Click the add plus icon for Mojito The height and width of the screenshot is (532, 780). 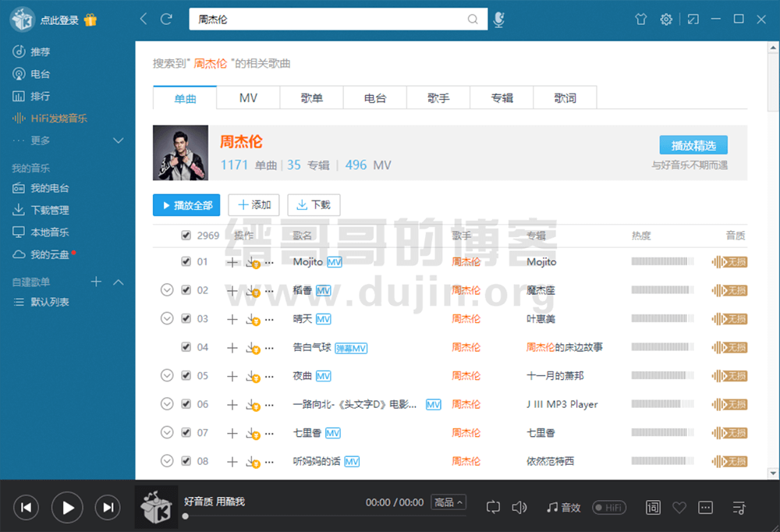pos(232,262)
